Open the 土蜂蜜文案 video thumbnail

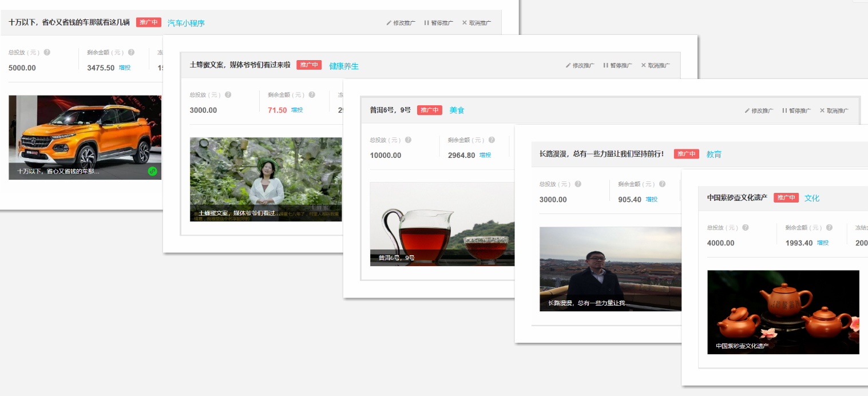265,179
